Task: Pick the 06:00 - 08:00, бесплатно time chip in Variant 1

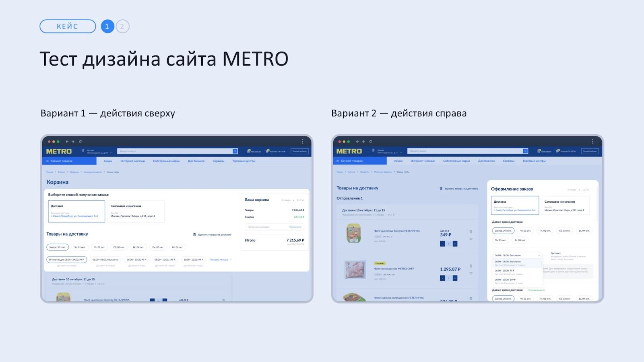Action: [105, 259]
